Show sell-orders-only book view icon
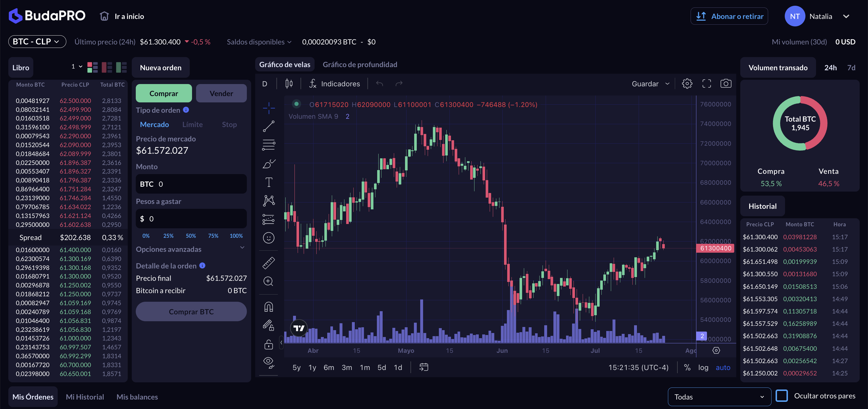 107,67
